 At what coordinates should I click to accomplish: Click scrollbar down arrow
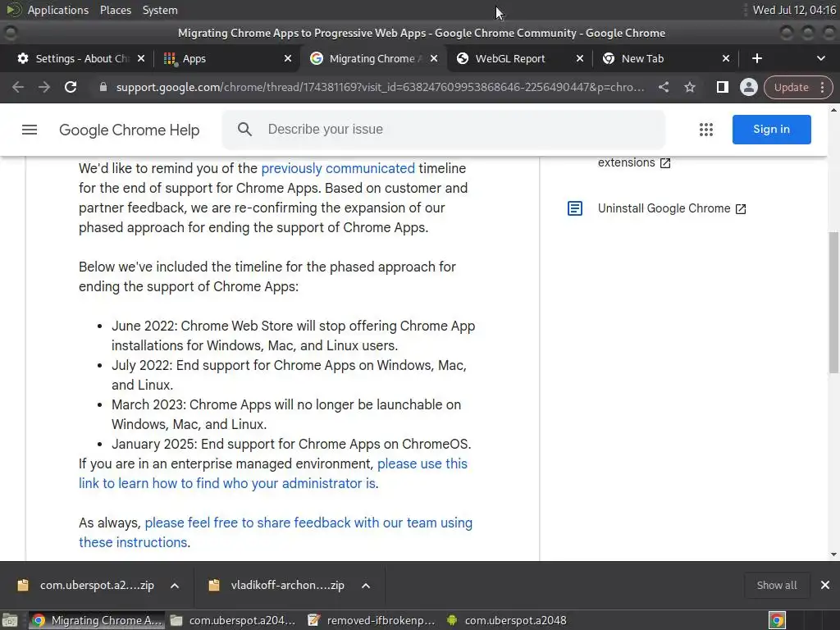coord(833,555)
